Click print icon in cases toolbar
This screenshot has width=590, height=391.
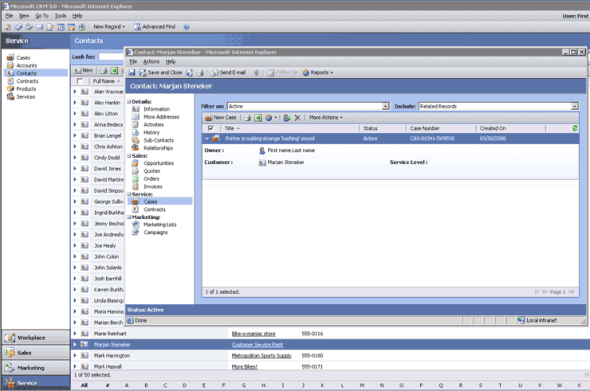coord(248,118)
